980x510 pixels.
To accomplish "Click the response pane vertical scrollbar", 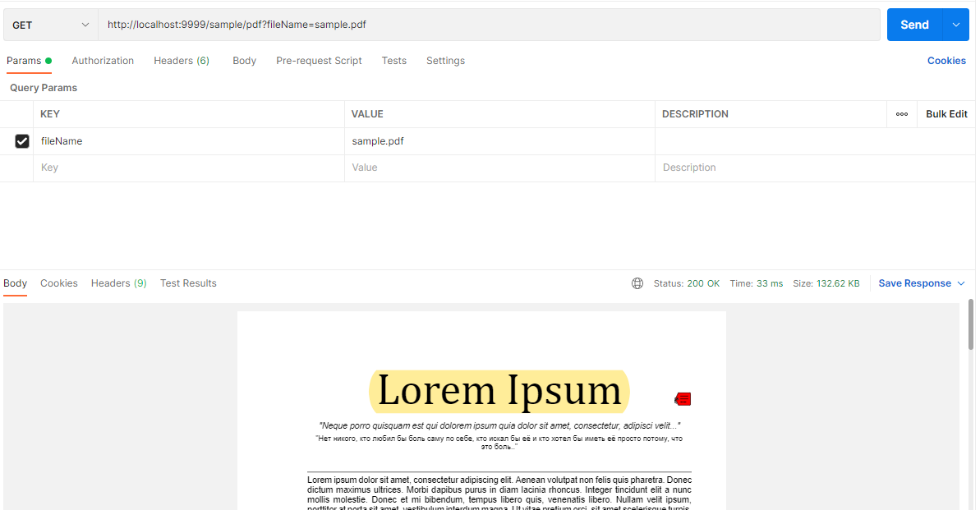I will click(x=971, y=325).
